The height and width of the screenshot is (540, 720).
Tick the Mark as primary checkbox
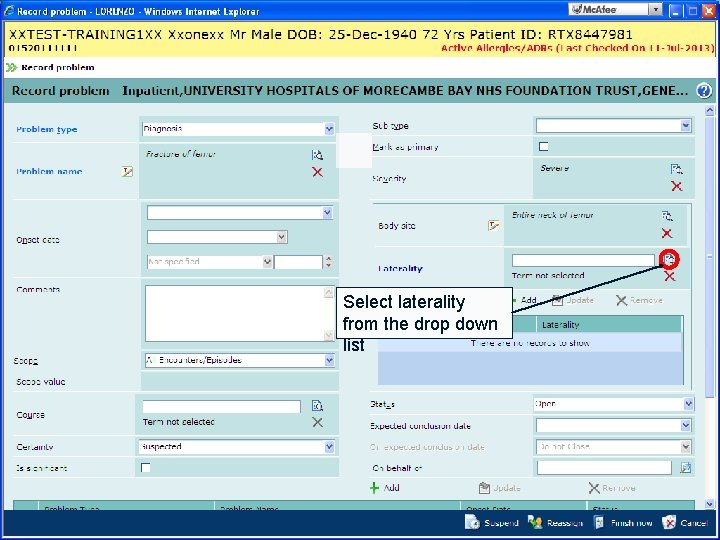544,146
